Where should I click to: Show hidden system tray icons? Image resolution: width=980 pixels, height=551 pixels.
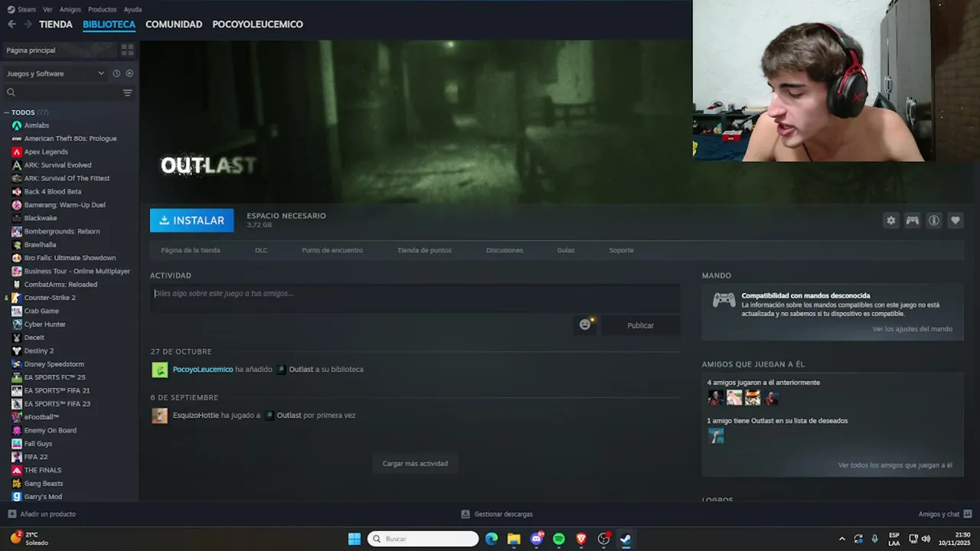coord(842,539)
